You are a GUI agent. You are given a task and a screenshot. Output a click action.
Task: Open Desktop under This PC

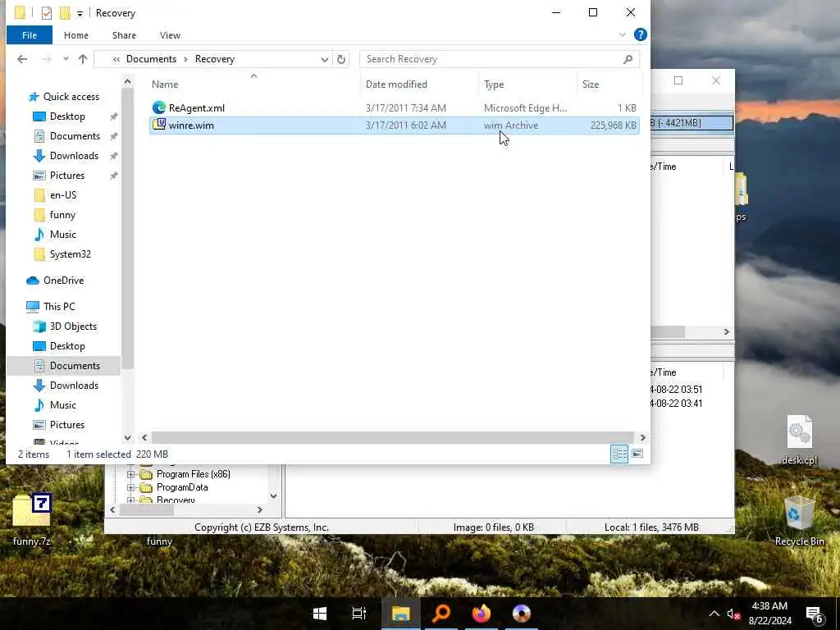coord(67,346)
